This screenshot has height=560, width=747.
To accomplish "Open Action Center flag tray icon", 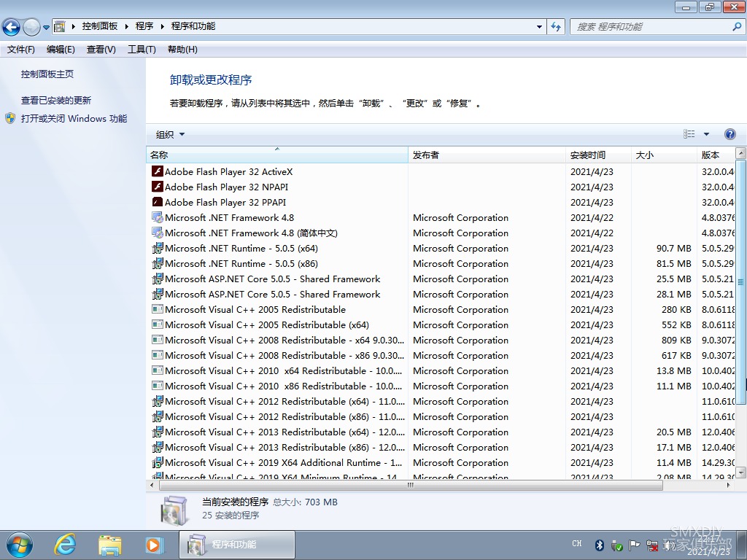I will click(634, 545).
